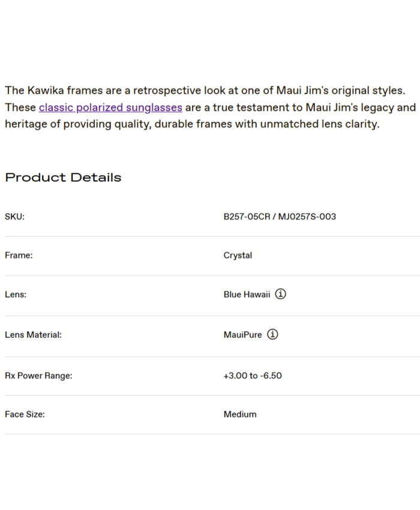
Task: Click the Crystal frame value
Action: pyautogui.click(x=238, y=256)
